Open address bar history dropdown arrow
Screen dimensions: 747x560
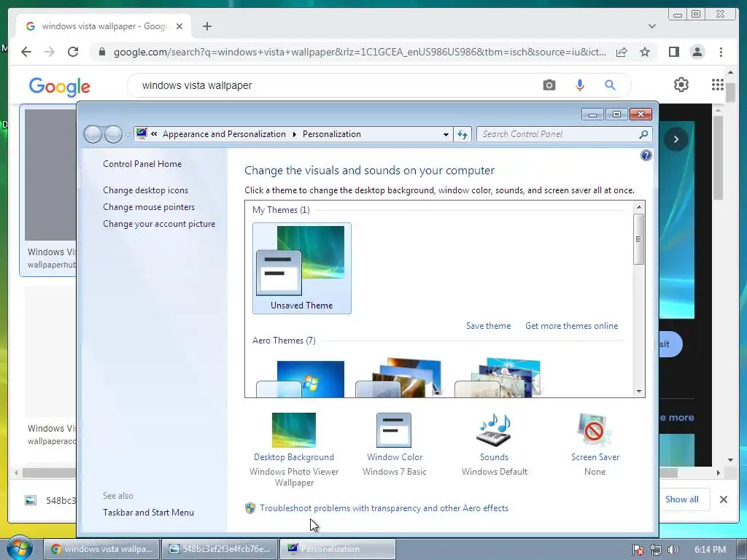(x=446, y=134)
